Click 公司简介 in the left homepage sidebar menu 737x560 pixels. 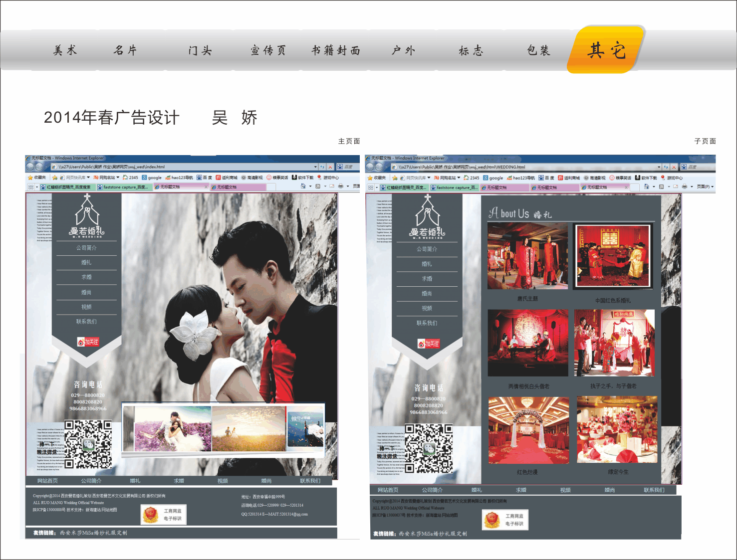click(86, 248)
